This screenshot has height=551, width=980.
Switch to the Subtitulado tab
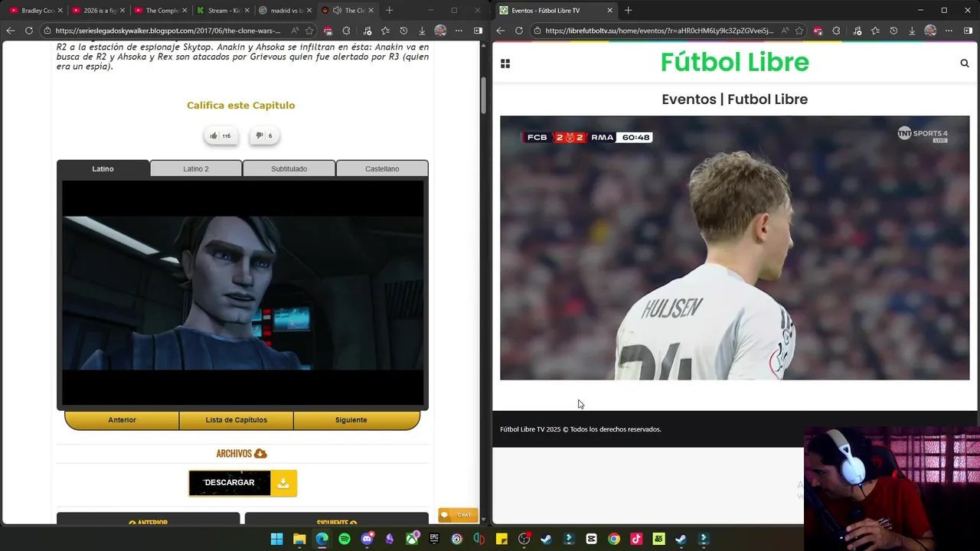pos(289,168)
